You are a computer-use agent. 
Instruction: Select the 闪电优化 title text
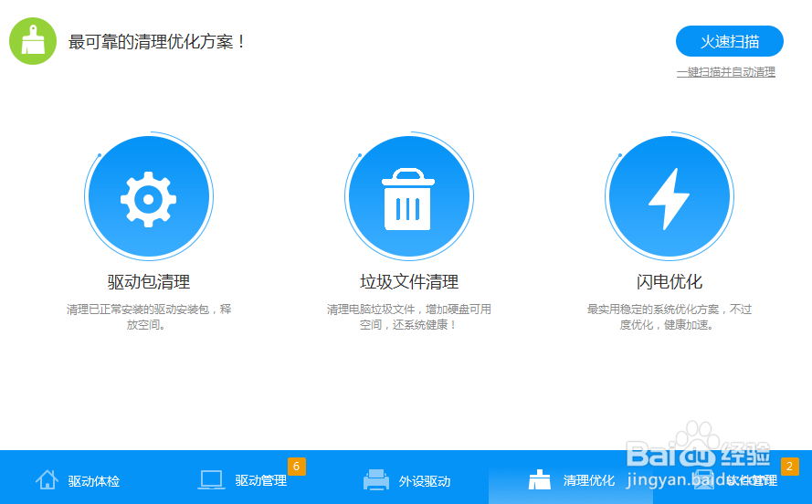(x=669, y=281)
